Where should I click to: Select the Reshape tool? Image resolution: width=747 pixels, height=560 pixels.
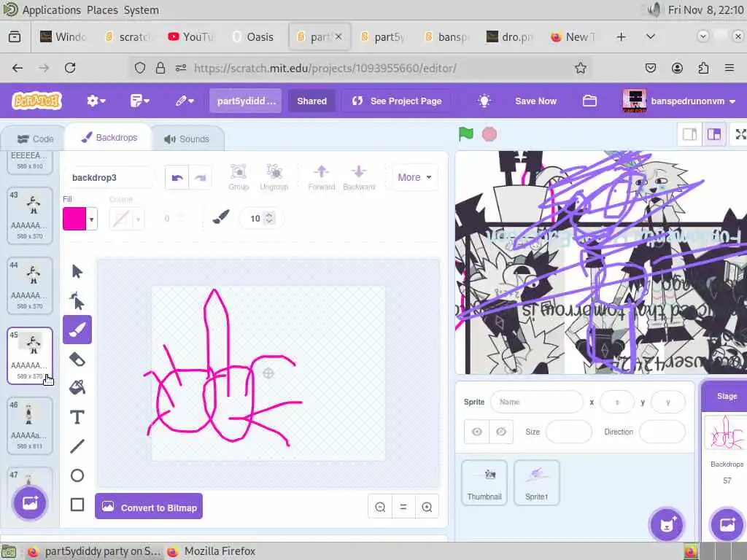click(77, 300)
